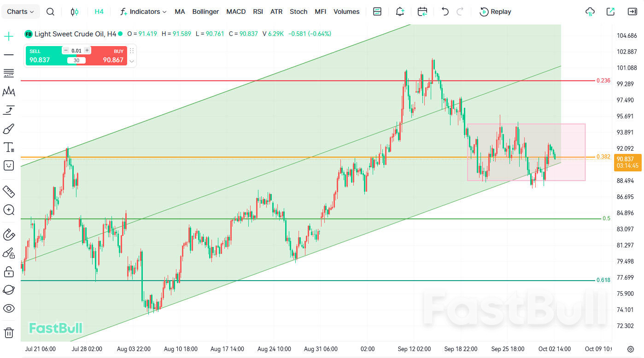Viewport: 644px width, 358px height.
Task: Lock all drawings with padlock icon
Action: click(x=9, y=271)
